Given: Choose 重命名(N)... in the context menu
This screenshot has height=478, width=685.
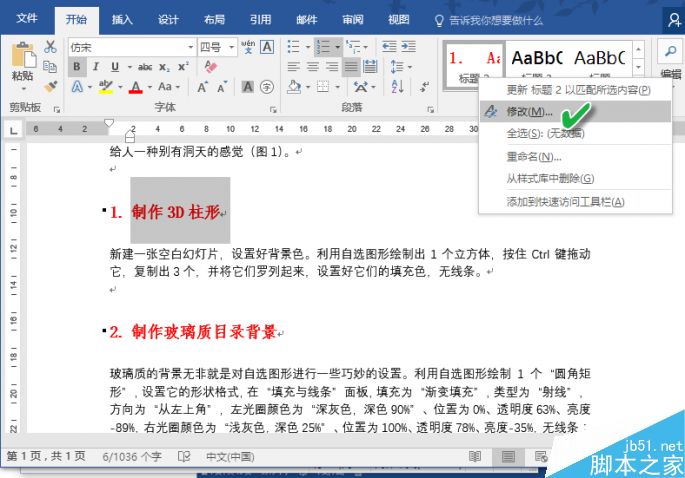Looking at the screenshot, I should [575, 156].
